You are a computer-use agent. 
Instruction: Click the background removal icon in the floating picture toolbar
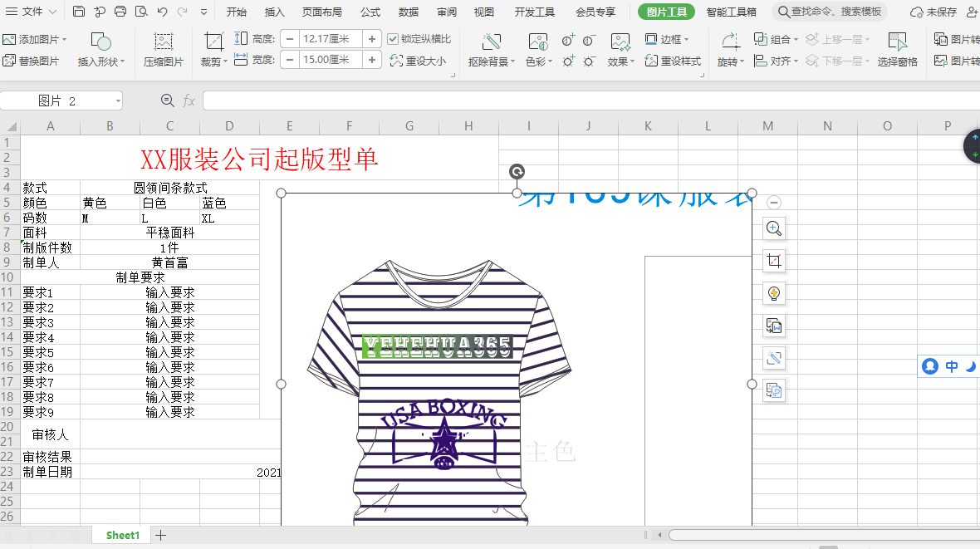click(x=774, y=358)
